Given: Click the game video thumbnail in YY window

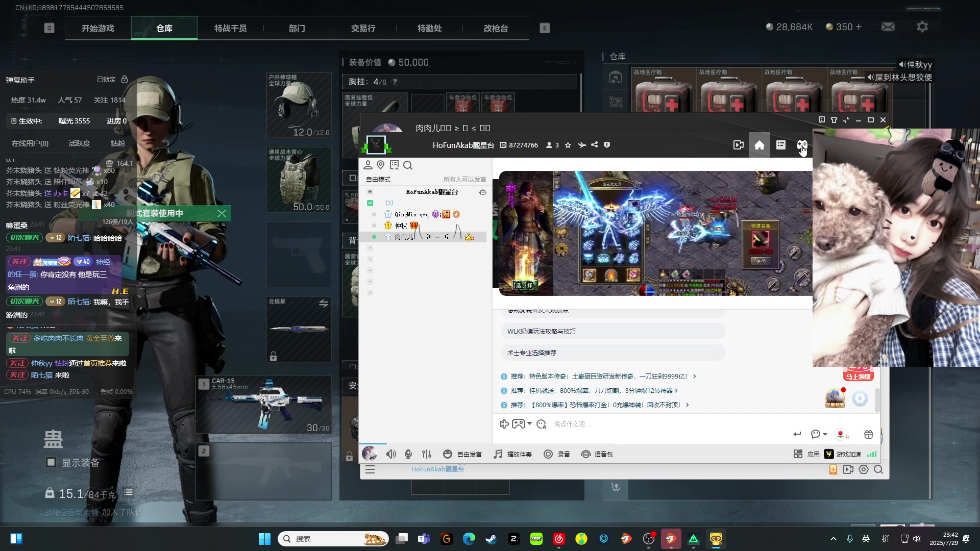Looking at the screenshot, I should point(655,234).
